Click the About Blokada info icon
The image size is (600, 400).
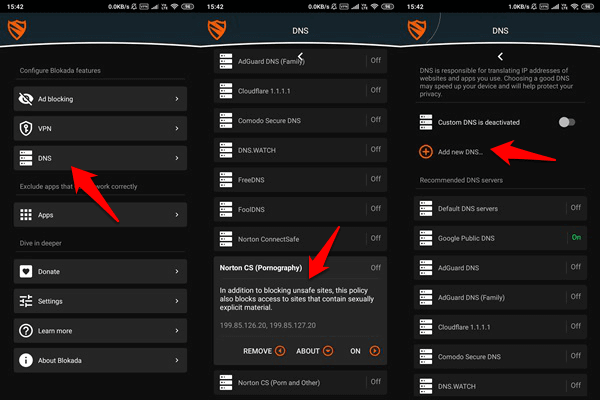(x=26, y=360)
